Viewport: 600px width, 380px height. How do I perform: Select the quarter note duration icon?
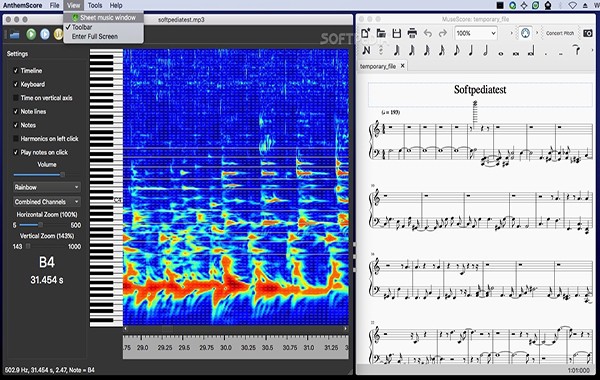(x=471, y=50)
